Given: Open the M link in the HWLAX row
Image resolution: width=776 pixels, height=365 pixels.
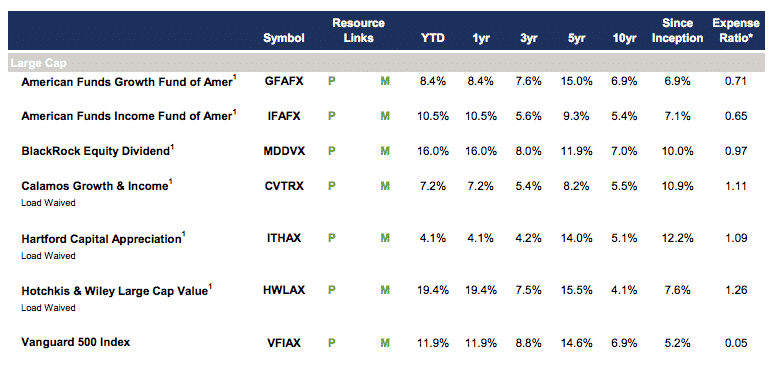Looking at the screenshot, I should [x=385, y=290].
